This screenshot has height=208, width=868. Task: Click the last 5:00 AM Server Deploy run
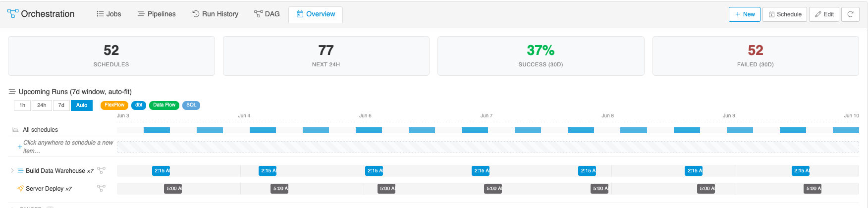coord(813,189)
